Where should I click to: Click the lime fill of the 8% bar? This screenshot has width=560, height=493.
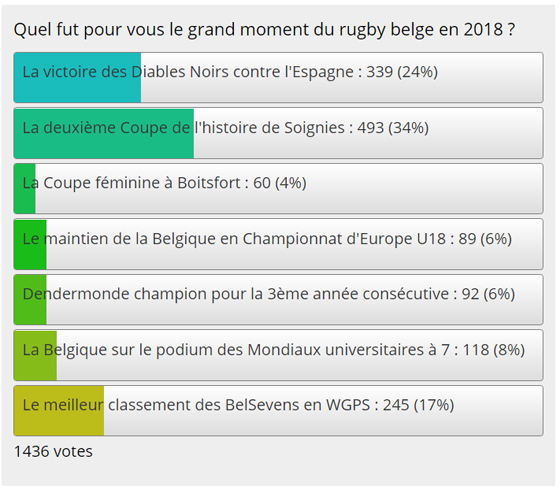[x=35, y=355]
